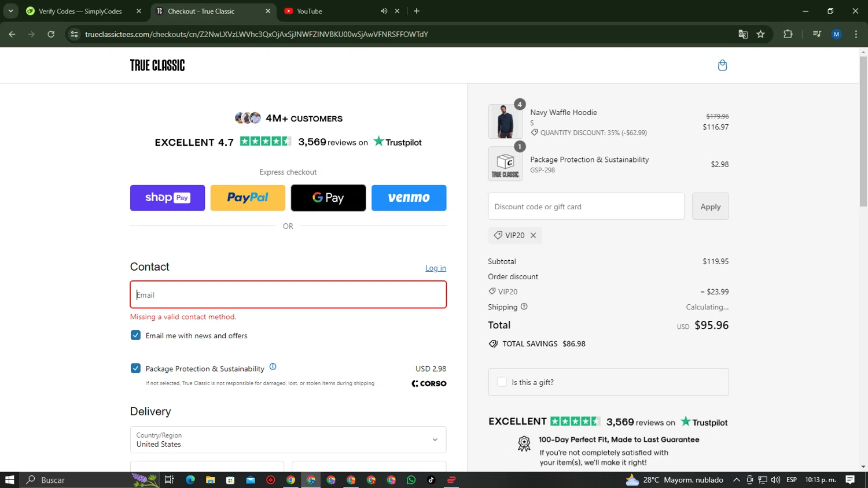Go back to the previous page
This screenshot has width=868, height=488.
coord(12,34)
